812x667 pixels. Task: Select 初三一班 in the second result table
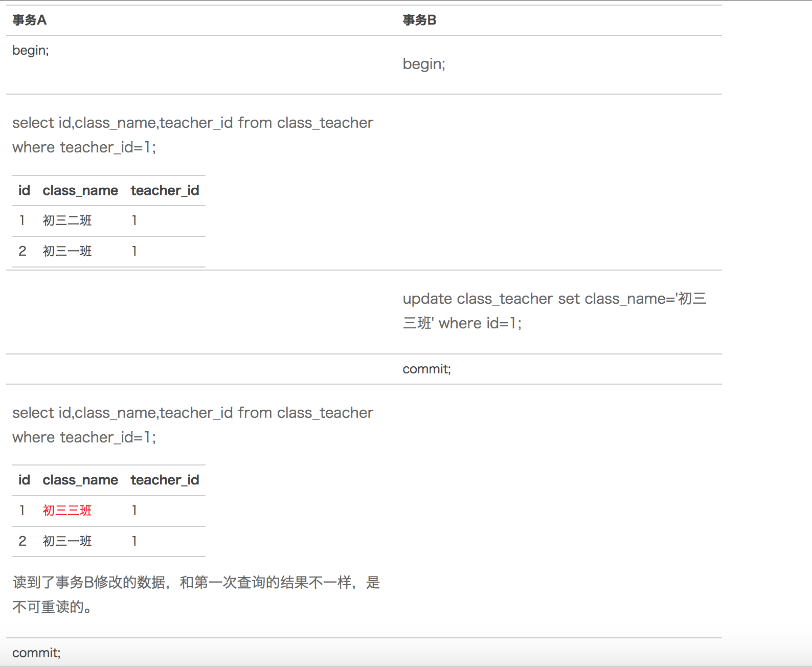click(x=67, y=541)
